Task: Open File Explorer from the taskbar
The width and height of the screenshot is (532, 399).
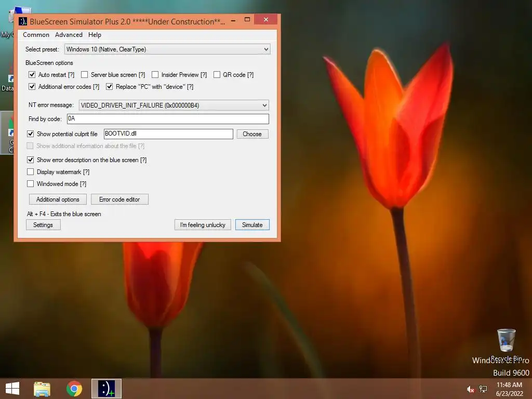Action: (42, 389)
